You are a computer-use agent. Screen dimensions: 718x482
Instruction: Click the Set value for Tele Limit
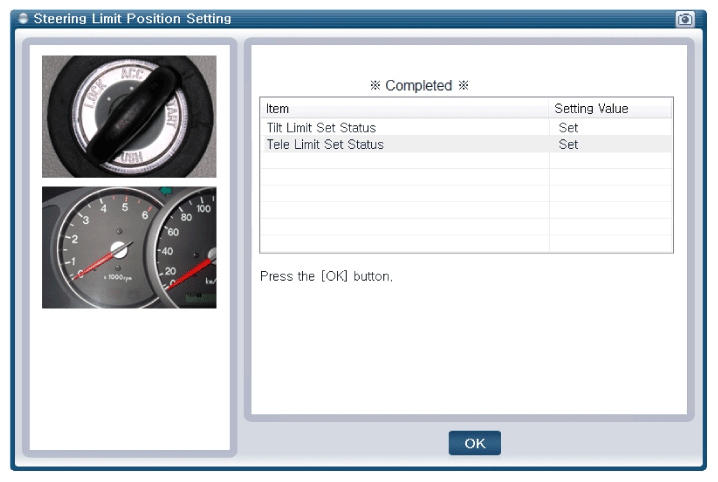568,144
